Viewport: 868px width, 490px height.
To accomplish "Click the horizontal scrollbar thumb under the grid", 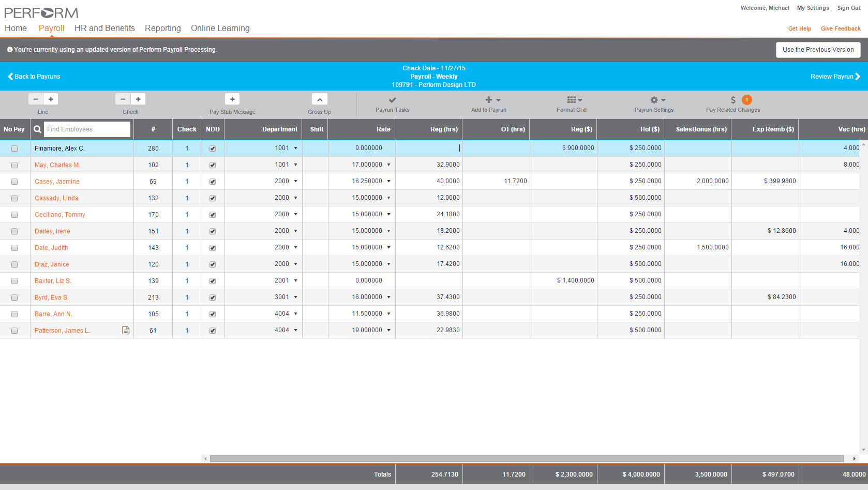I will point(527,458).
